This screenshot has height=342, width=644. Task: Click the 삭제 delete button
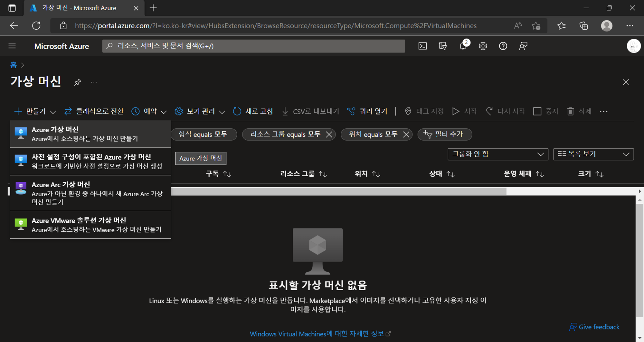[x=579, y=111]
